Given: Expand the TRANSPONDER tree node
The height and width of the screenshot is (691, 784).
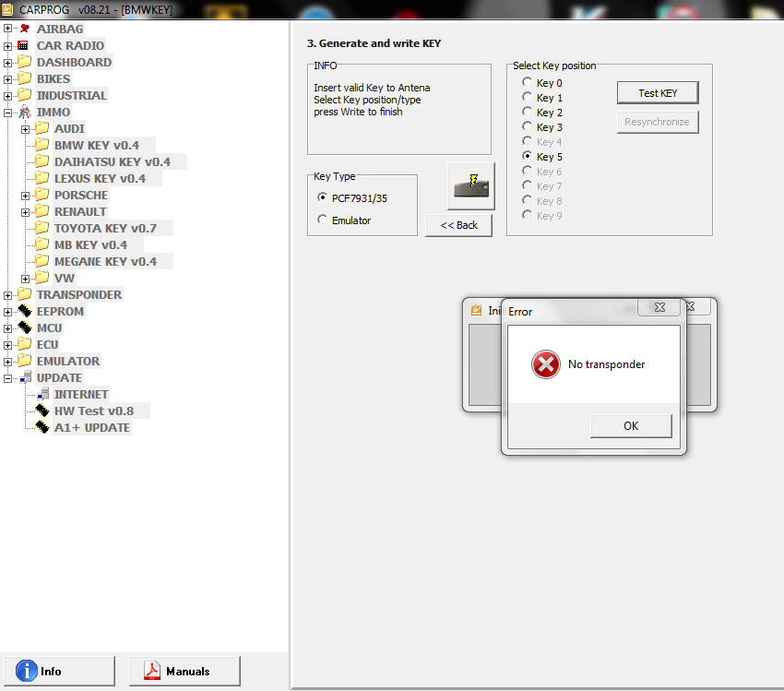Looking at the screenshot, I should pyautogui.click(x=7, y=295).
